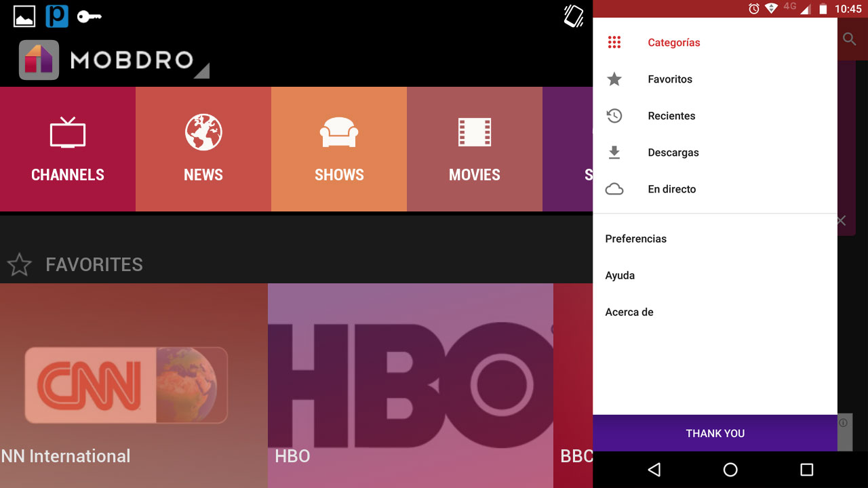Tap the 10:45 clock in status bar
The width and height of the screenshot is (868, 488).
[x=848, y=9]
